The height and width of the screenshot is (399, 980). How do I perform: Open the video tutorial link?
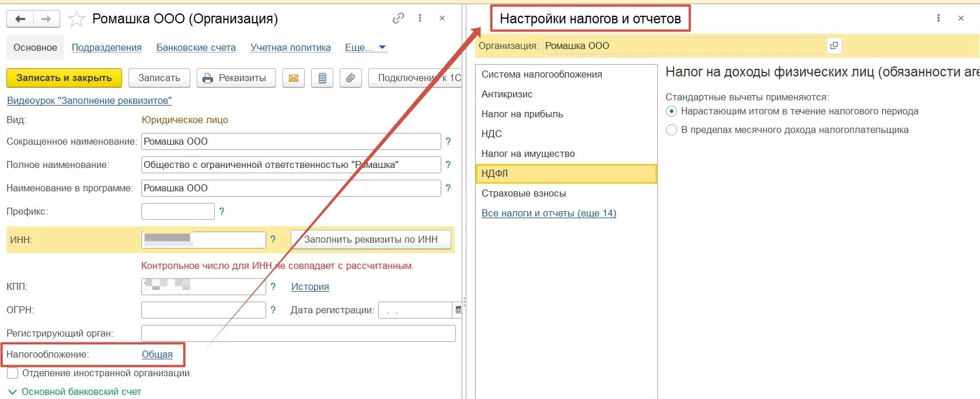[x=89, y=100]
